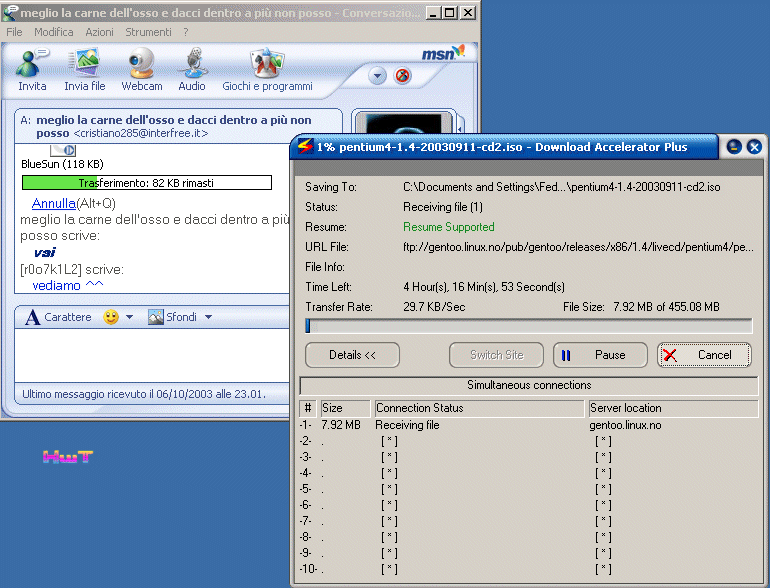The width and height of the screenshot is (770, 588).
Task: Open Invia file in MSN conversation
Action: [84, 70]
